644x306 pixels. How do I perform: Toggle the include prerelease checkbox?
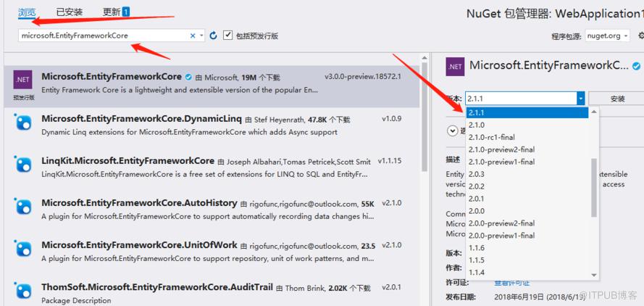coord(228,36)
